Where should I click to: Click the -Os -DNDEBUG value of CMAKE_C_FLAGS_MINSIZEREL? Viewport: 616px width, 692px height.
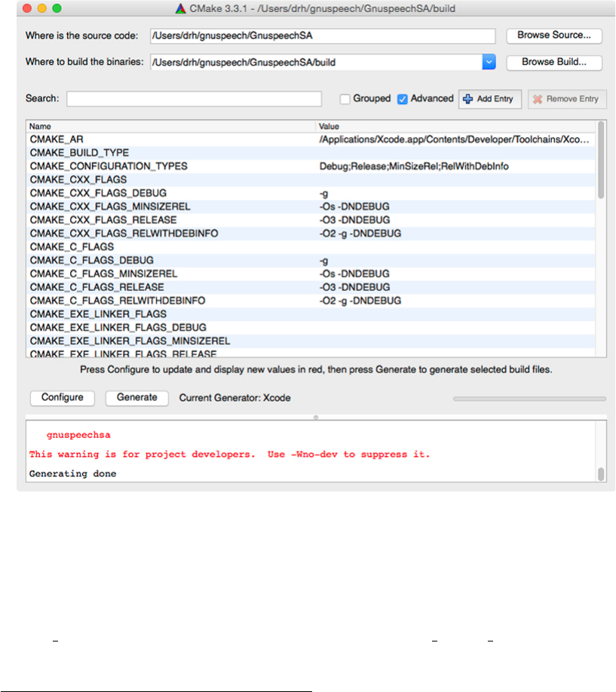pos(354,274)
